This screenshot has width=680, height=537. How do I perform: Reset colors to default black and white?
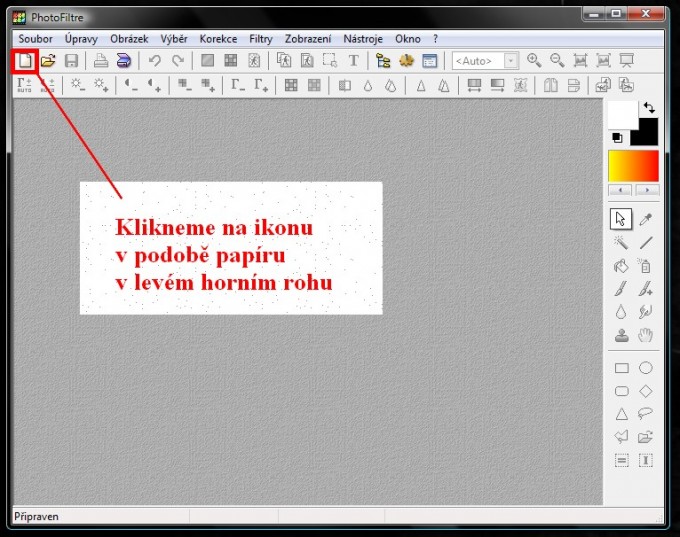pos(617,138)
